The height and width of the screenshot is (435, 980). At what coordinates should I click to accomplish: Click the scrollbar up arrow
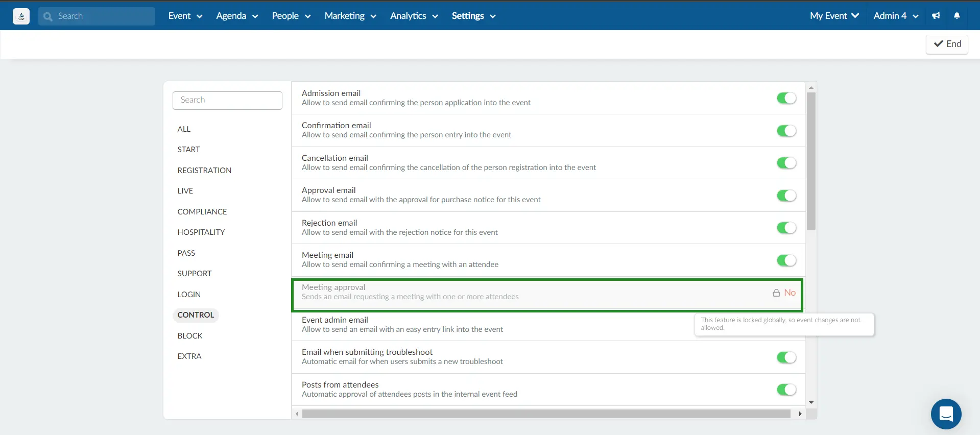click(811, 88)
